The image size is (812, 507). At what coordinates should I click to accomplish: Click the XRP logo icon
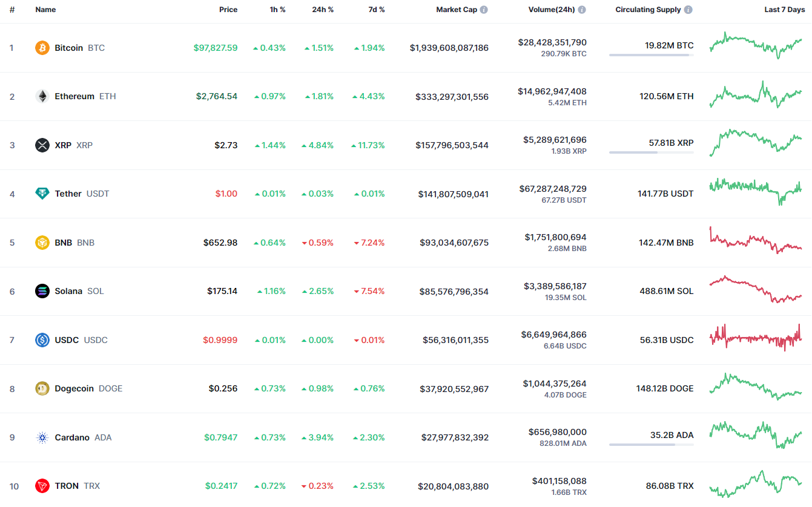(x=42, y=145)
